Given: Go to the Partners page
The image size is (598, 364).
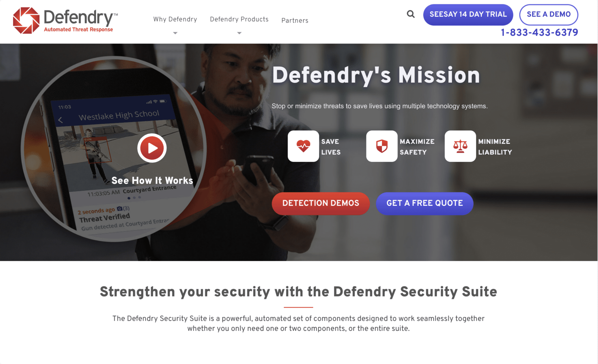Looking at the screenshot, I should pos(295,20).
